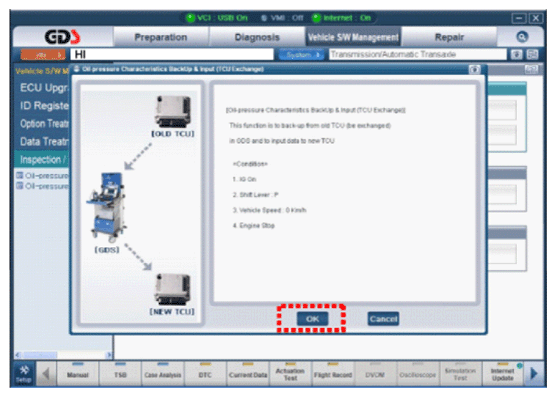
Task: Click the left sidebar horizontal scrollbar
Action: pos(64,354)
